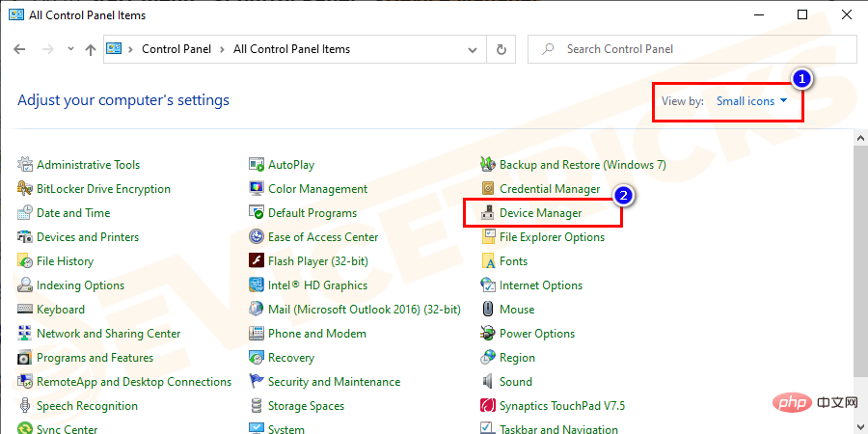The width and height of the screenshot is (868, 434).
Task: Go up one level with Up arrow
Action: click(x=91, y=49)
